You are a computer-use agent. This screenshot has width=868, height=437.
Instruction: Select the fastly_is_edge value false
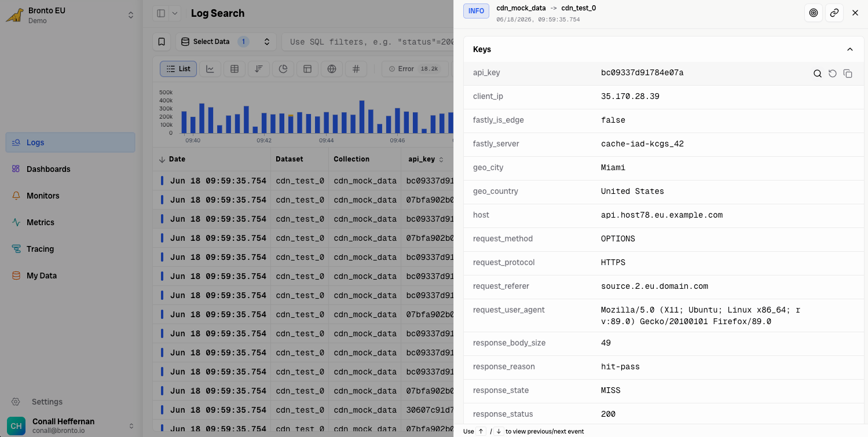click(x=613, y=120)
